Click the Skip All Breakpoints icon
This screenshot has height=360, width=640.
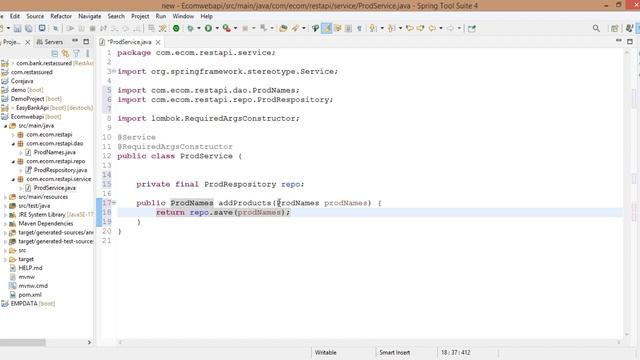click(56, 28)
